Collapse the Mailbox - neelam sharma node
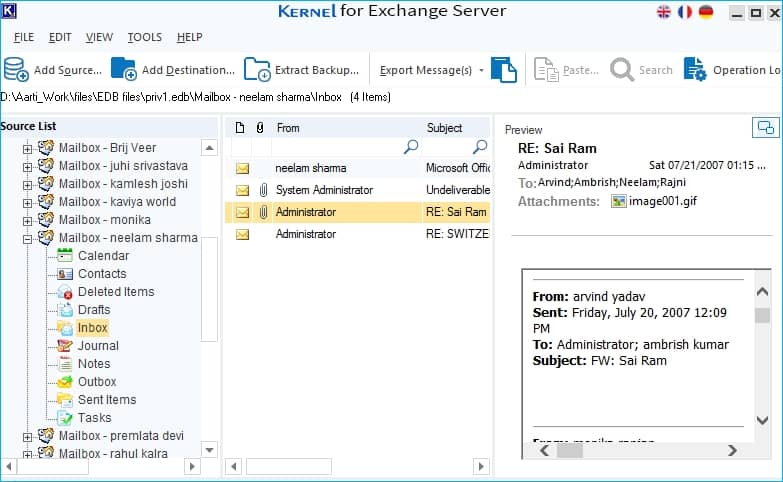783x482 pixels. (x=27, y=239)
